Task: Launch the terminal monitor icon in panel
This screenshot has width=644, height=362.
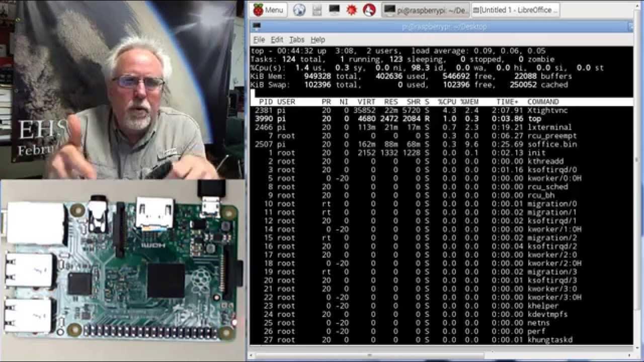Action: click(x=334, y=10)
